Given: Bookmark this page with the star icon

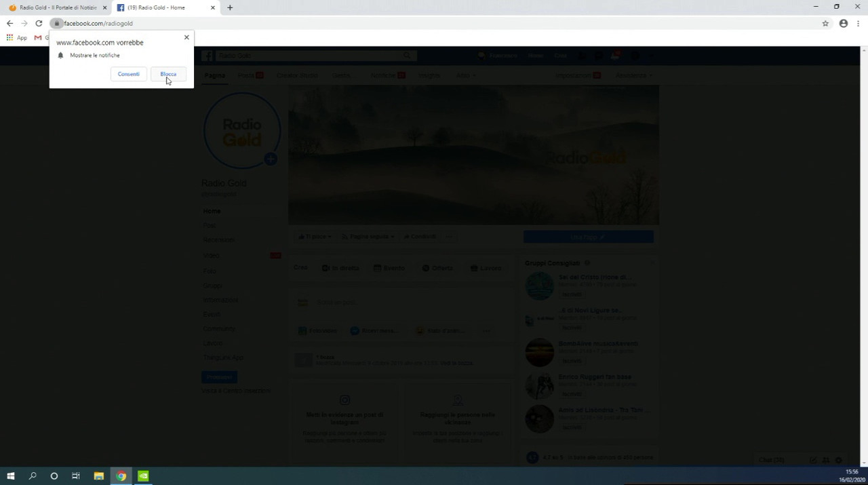Looking at the screenshot, I should [825, 23].
